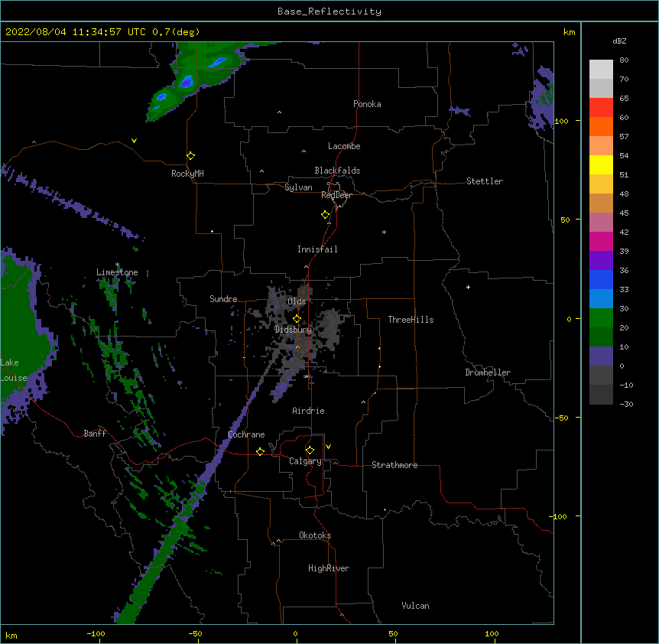Click the Cochrane label
The image size is (659, 644).
click(x=246, y=434)
